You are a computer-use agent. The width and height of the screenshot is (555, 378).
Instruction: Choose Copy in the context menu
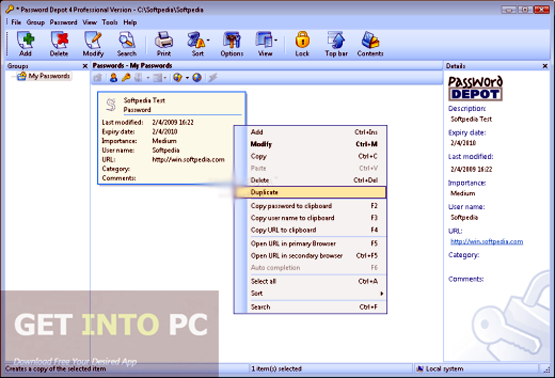(x=310, y=156)
